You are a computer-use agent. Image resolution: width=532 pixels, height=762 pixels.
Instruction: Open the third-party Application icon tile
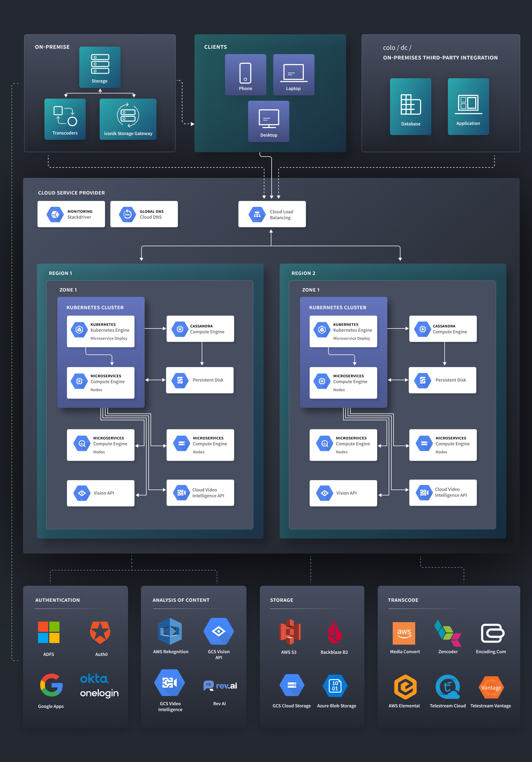(x=468, y=106)
